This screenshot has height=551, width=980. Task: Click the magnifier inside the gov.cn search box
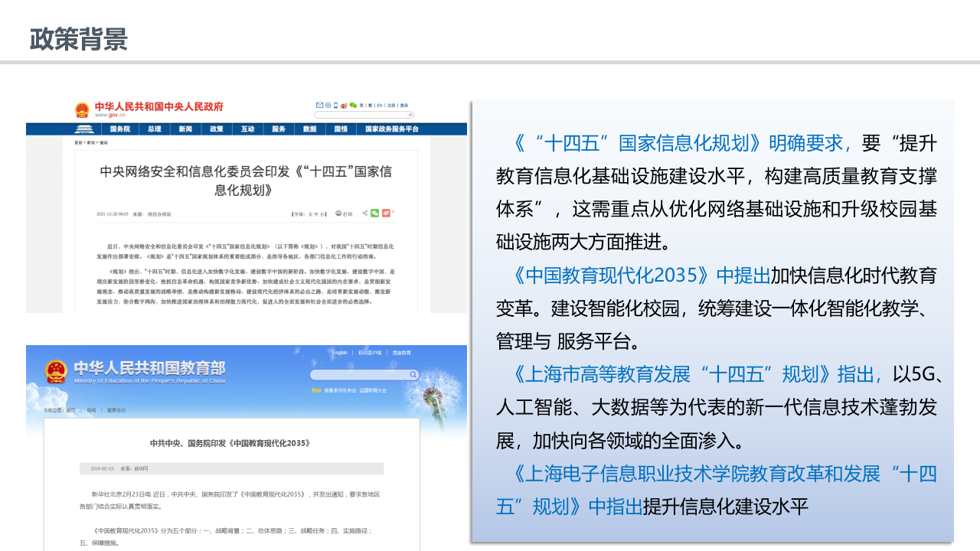point(410,115)
